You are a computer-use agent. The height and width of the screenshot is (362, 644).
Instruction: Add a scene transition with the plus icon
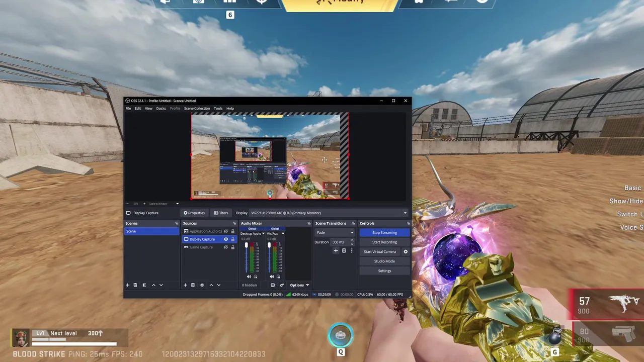pos(336,250)
